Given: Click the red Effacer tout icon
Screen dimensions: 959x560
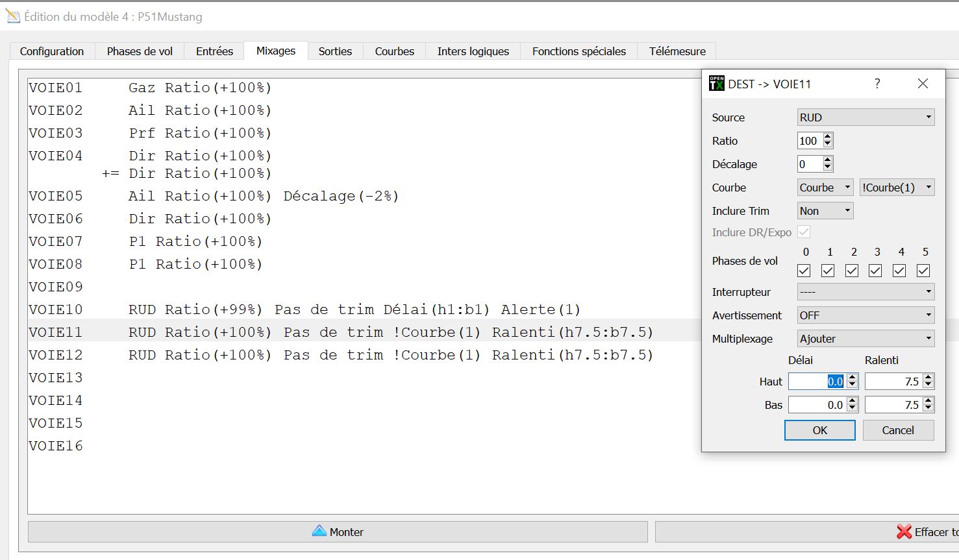Looking at the screenshot, I should point(904,531).
